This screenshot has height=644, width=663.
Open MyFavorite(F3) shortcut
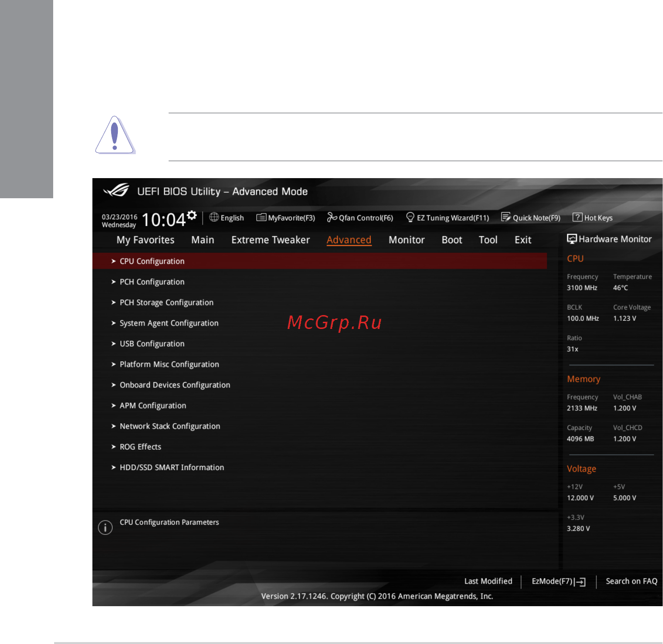click(292, 218)
